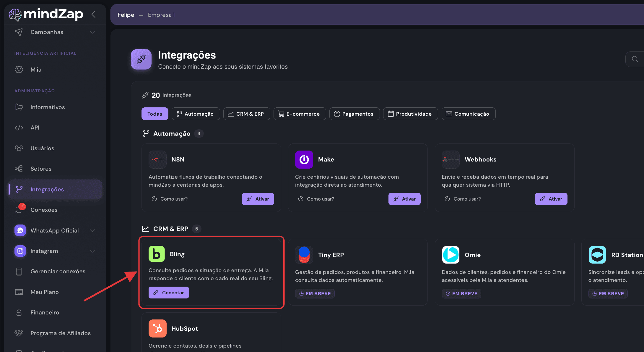This screenshot has width=644, height=352.
Task: Expand the Campanhas menu chevron
Action: pos(92,32)
